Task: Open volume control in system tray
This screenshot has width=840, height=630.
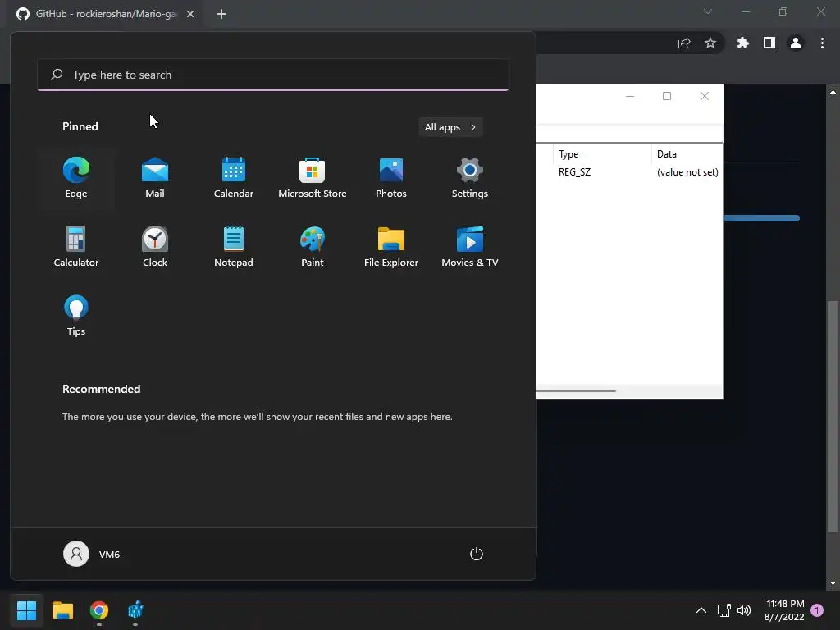Action: 744,610
